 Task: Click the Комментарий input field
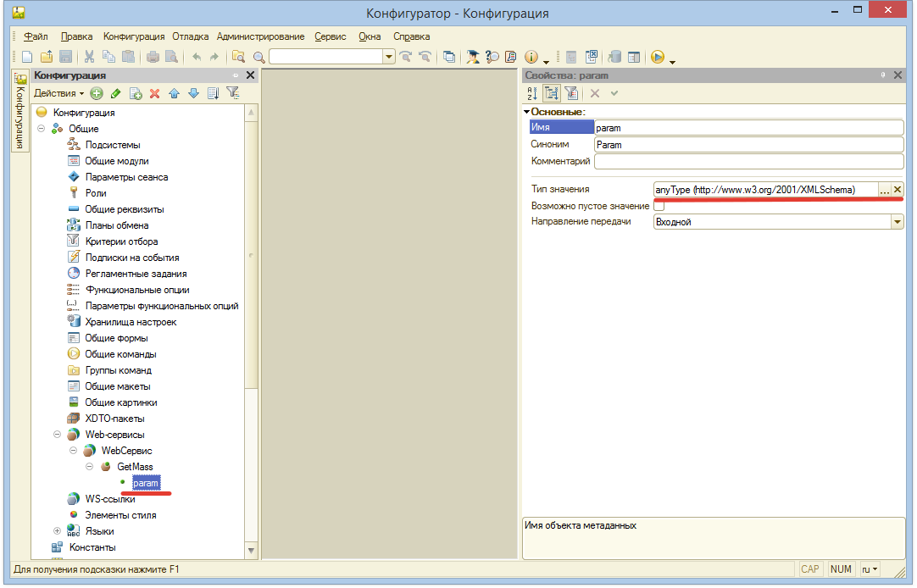pos(749,161)
